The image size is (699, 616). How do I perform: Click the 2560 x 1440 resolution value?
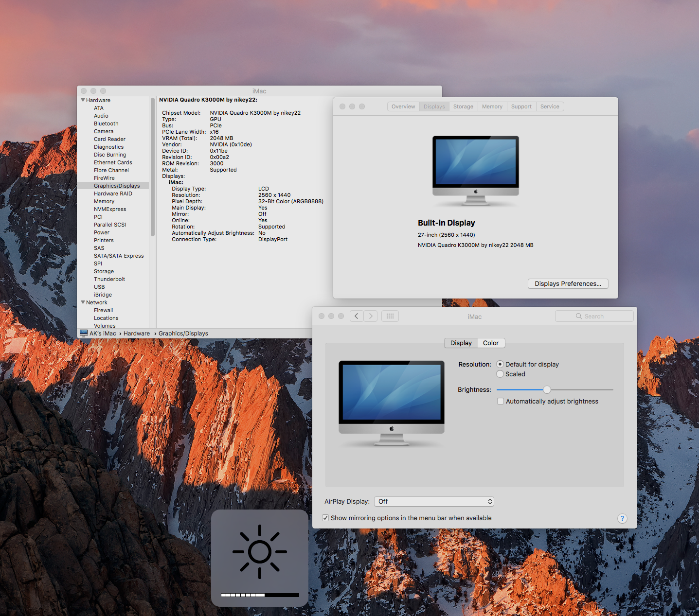[274, 195]
